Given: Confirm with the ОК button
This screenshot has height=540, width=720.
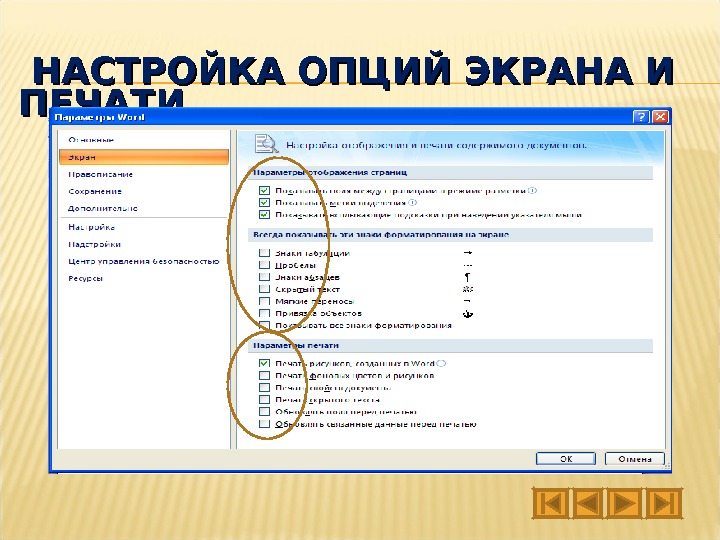Looking at the screenshot, I should (566, 458).
